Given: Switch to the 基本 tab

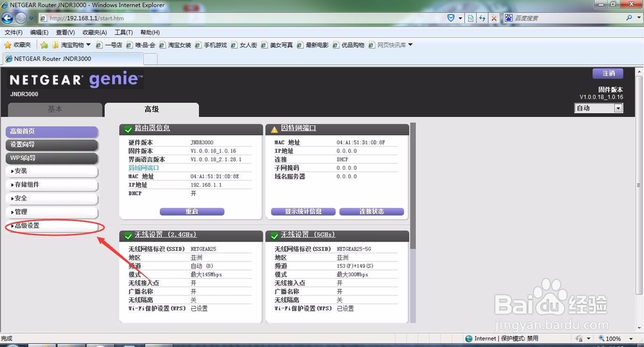Looking at the screenshot, I should 55,109.
